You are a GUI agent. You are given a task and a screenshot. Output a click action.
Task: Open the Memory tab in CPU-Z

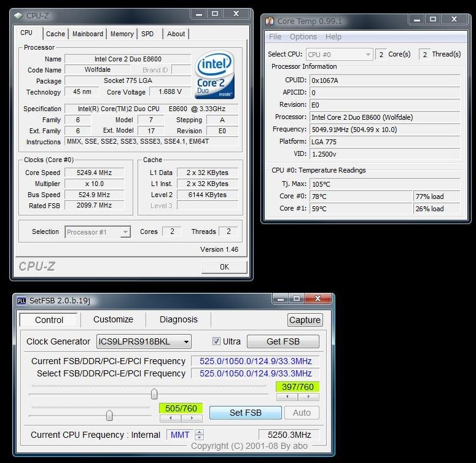click(x=122, y=34)
